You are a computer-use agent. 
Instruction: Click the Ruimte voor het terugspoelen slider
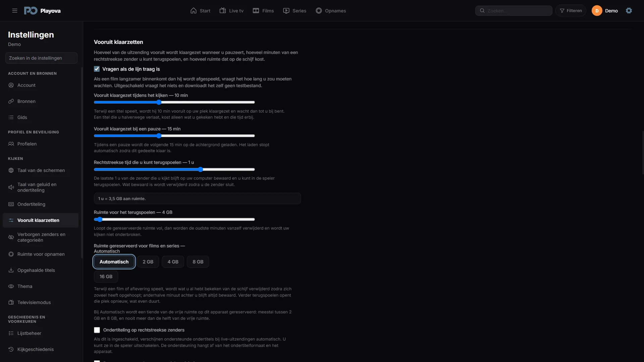(x=174, y=220)
